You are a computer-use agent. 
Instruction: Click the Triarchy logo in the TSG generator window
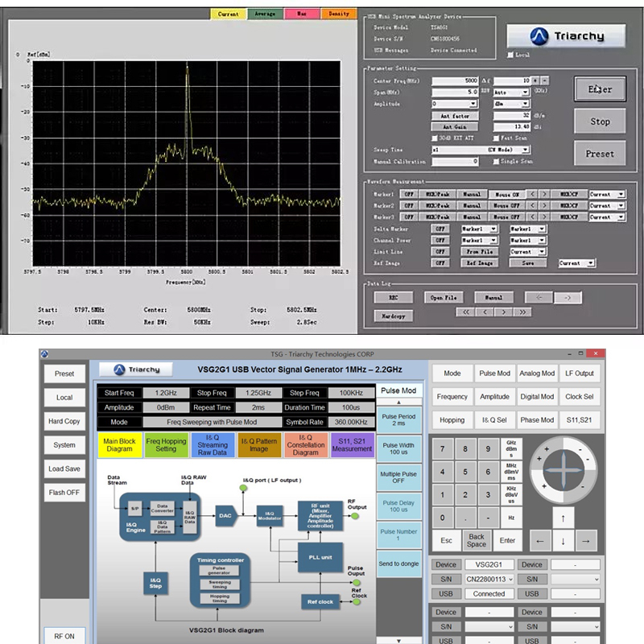point(136,369)
